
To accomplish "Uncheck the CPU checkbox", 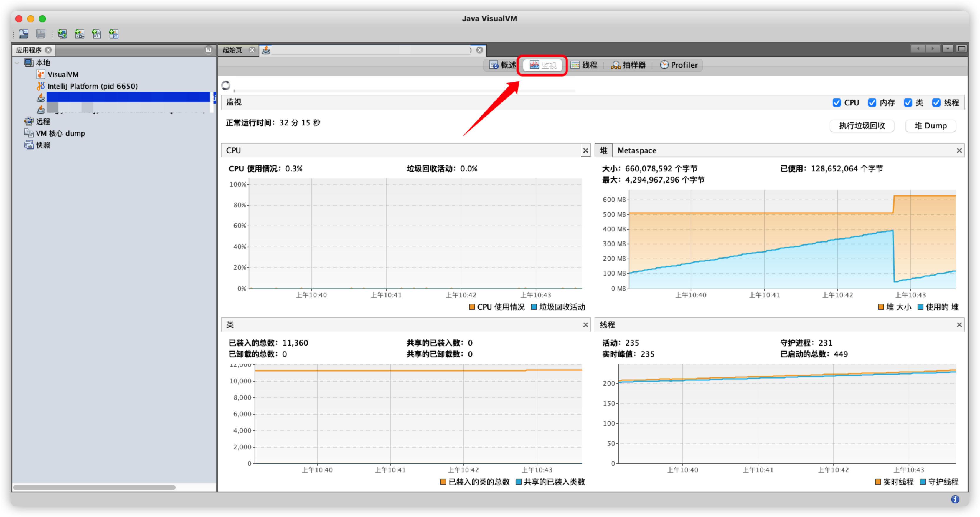I will coord(837,103).
